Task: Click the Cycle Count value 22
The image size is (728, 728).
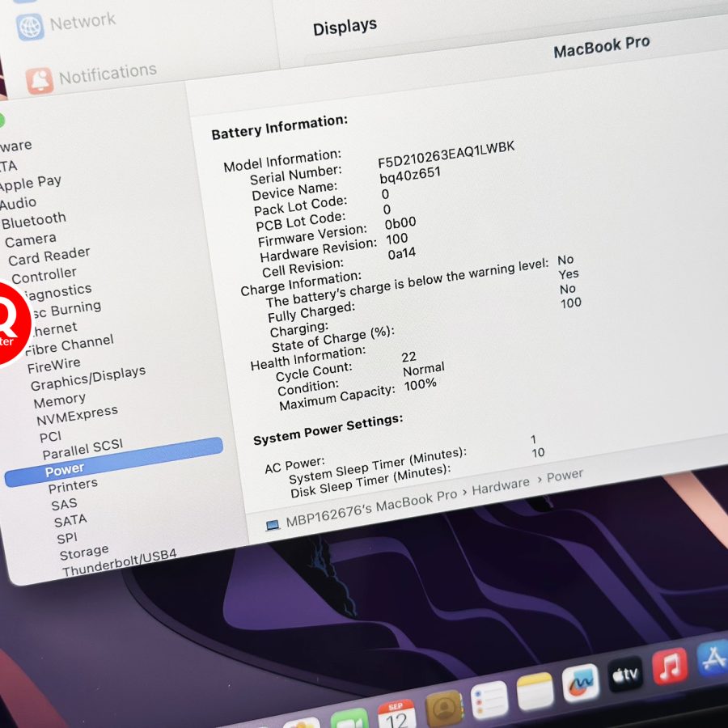Action: click(x=409, y=357)
